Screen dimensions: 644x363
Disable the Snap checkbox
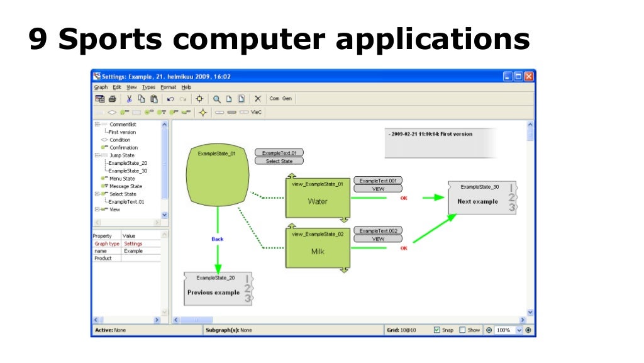point(437,330)
